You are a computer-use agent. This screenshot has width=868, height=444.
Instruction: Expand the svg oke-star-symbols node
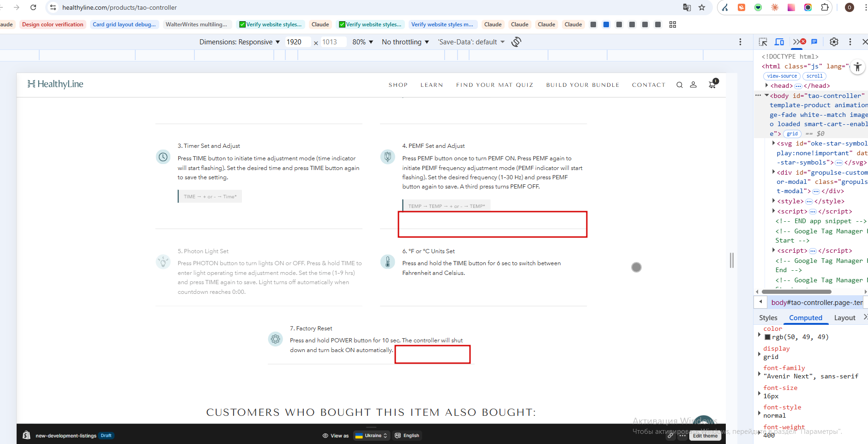774,143
